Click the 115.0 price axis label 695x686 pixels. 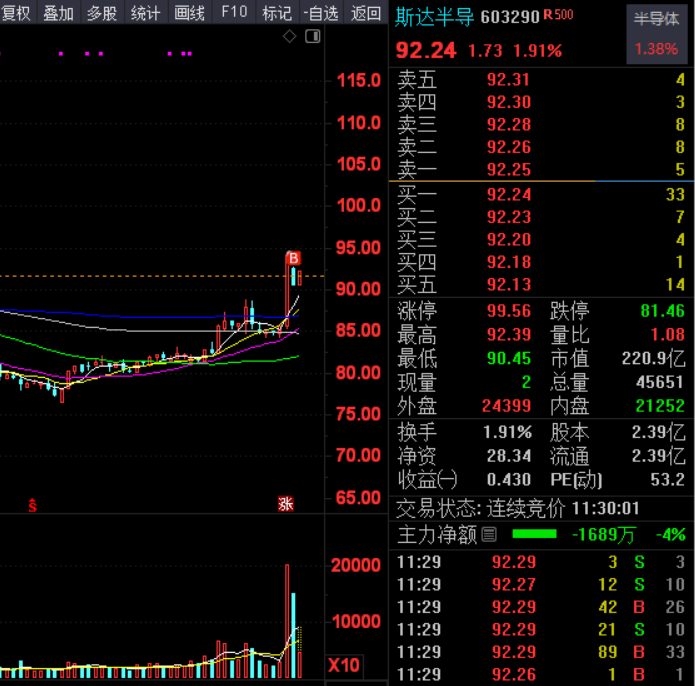tap(359, 81)
